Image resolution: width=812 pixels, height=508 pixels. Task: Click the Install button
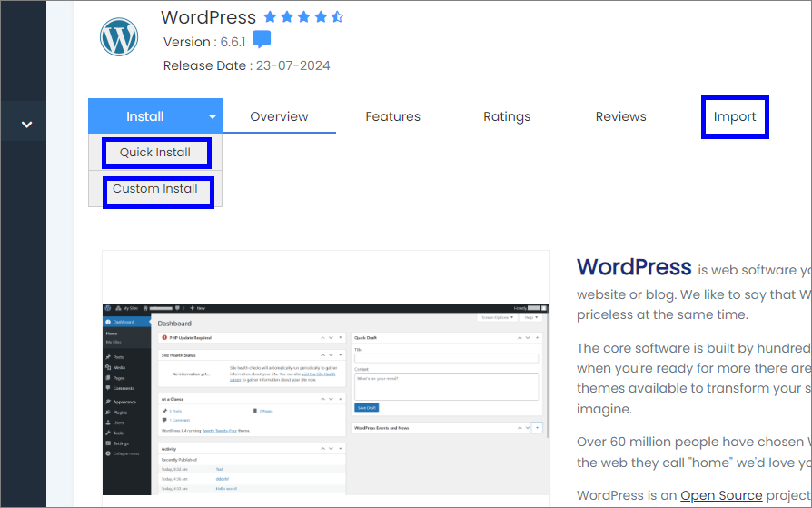click(x=145, y=116)
